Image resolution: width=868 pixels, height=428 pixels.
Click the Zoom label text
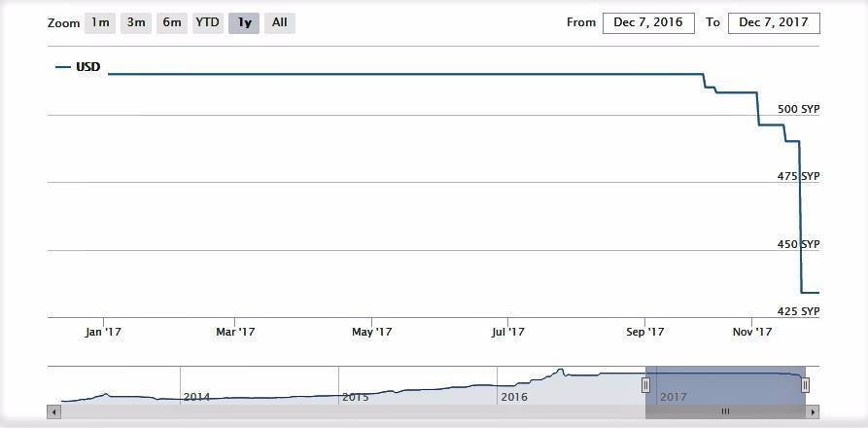tap(63, 23)
